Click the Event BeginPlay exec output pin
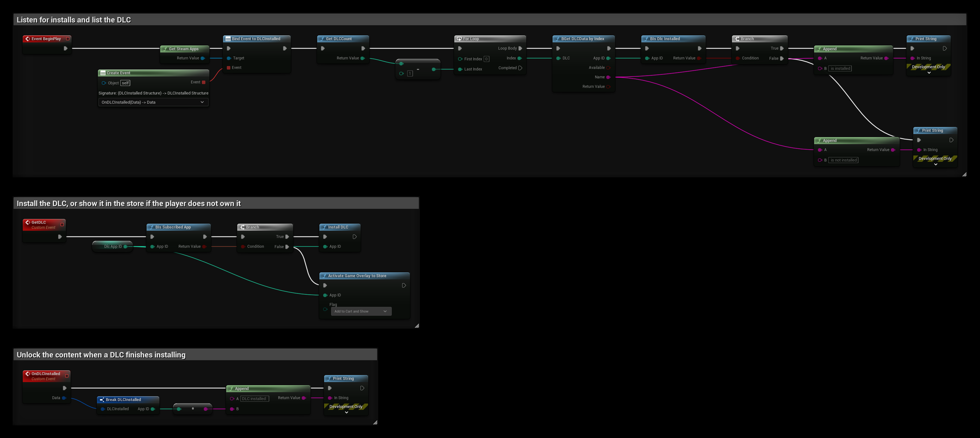Viewport: 980px width, 438px height. pos(65,48)
